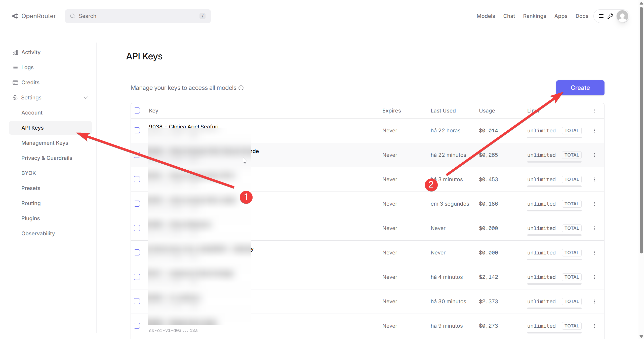The height and width of the screenshot is (339, 644).
Task: Click the "Expires" column header
Action: tap(391, 111)
